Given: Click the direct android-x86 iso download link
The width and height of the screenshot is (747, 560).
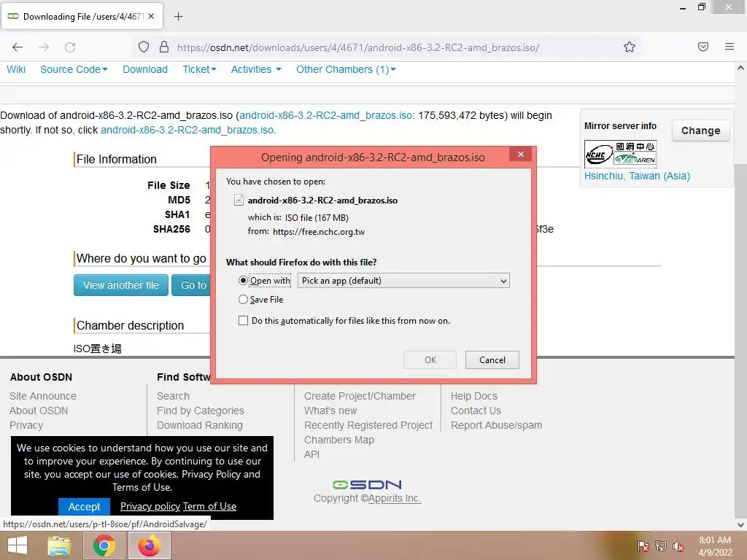Looking at the screenshot, I should click(187, 130).
